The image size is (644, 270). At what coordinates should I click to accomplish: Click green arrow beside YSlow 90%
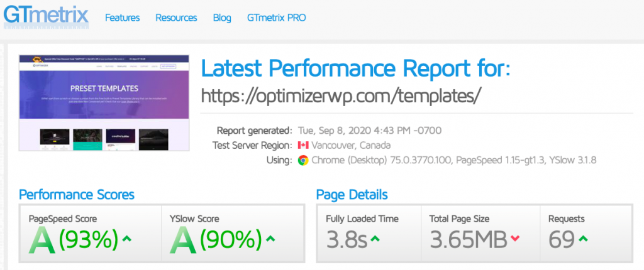click(270, 239)
